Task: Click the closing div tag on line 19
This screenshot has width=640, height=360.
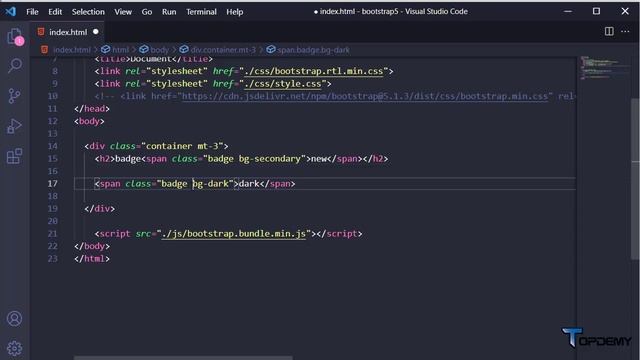Action: point(100,209)
